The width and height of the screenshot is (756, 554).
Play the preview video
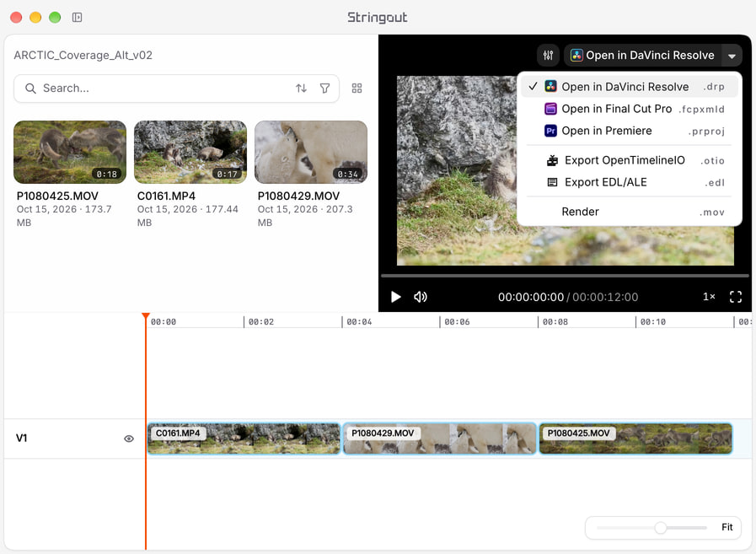click(x=396, y=297)
